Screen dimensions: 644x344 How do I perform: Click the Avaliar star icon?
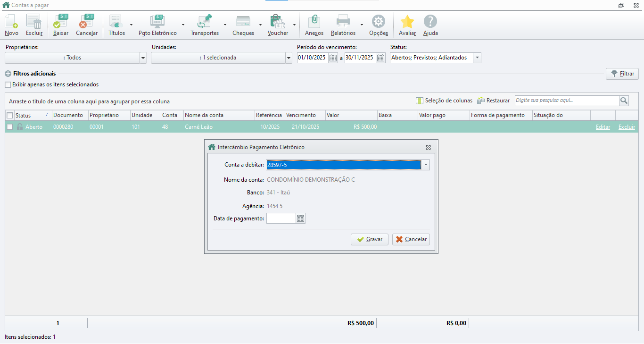click(407, 22)
